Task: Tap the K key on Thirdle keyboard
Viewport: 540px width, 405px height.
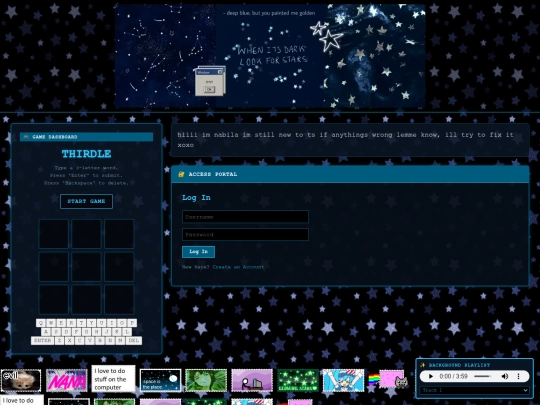Action: [117, 332]
